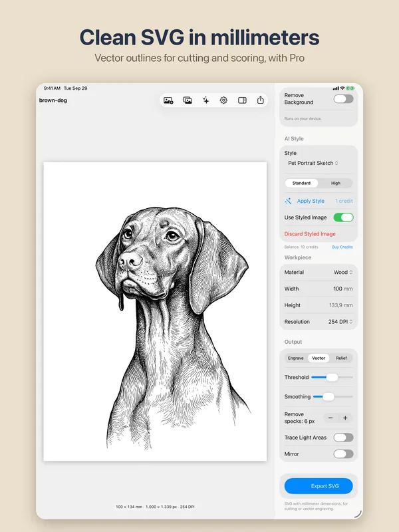399x532 pixels.
Task: Click the dog sketch preview image
Action: click(155, 311)
